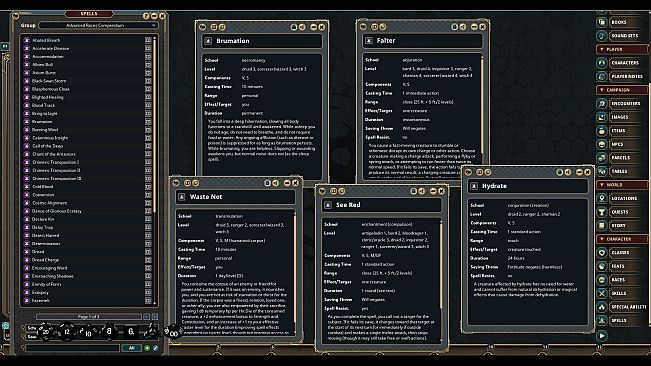Pick the d10 die
Viewport: 651px width, 366px height.
click(x=88, y=333)
